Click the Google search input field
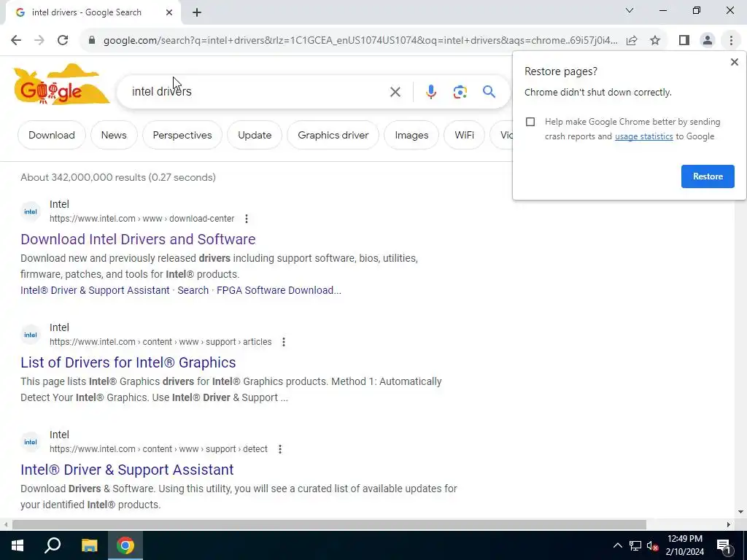The width and height of the screenshot is (747, 560). (x=258, y=91)
